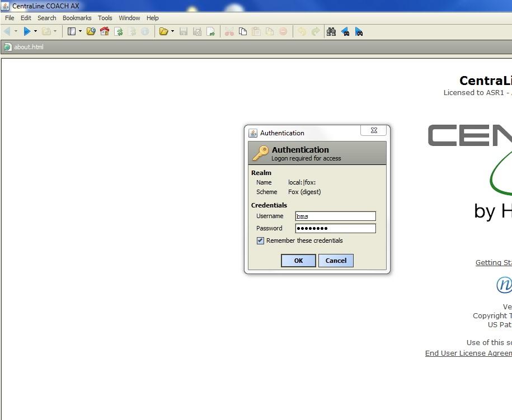Click the Copy icon in toolbar
Image resolution: width=512 pixels, height=420 pixels.
(243, 32)
